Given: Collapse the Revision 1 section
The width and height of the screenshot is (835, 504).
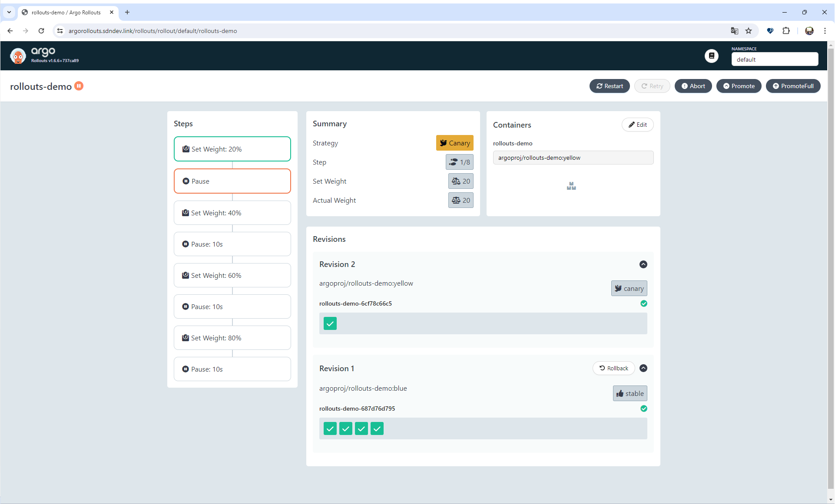Looking at the screenshot, I should 643,368.
